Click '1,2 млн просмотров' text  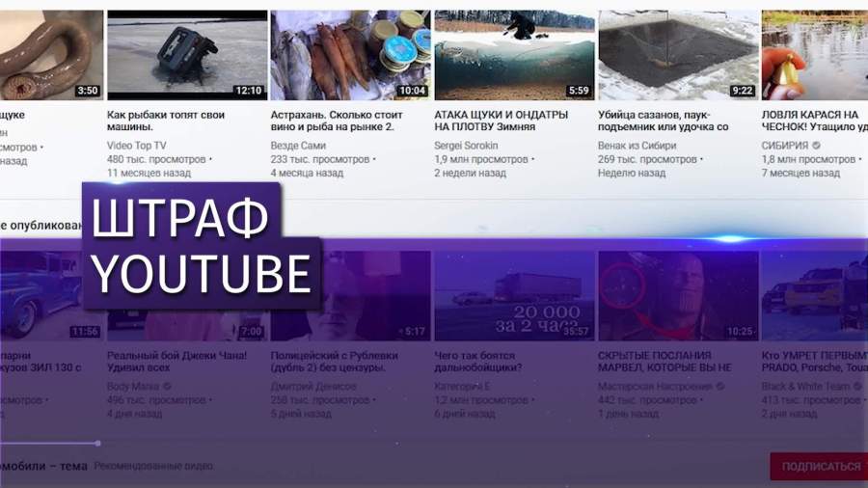click(x=481, y=400)
